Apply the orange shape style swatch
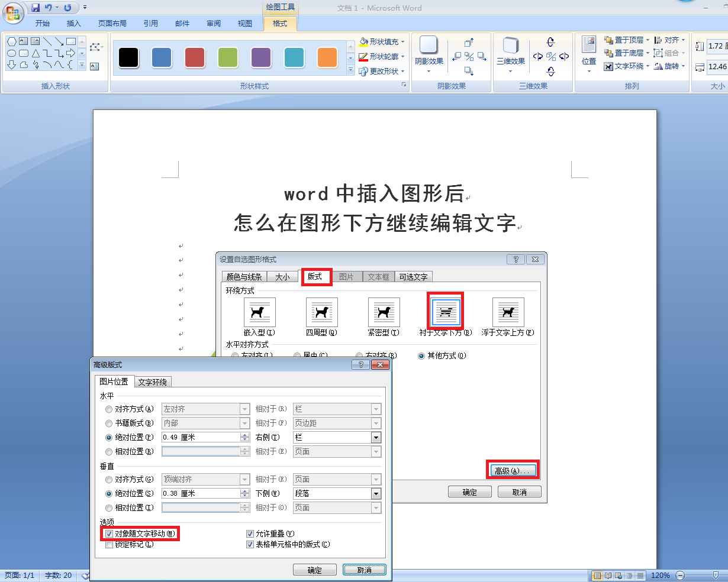The height and width of the screenshot is (582, 728). pos(327,57)
